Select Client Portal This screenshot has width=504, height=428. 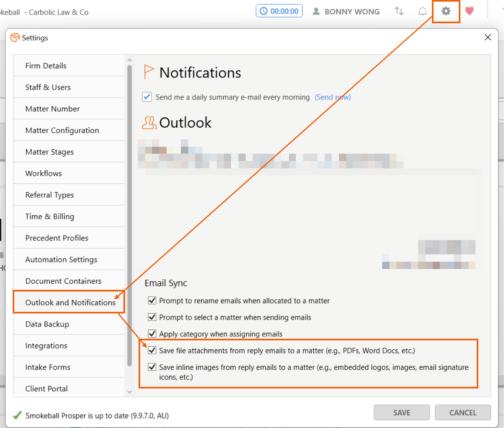[69, 388]
